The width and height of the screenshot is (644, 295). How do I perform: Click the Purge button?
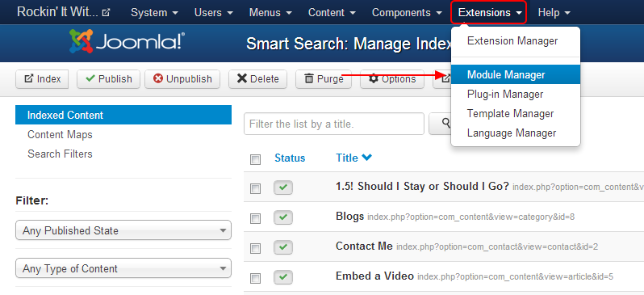point(324,79)
